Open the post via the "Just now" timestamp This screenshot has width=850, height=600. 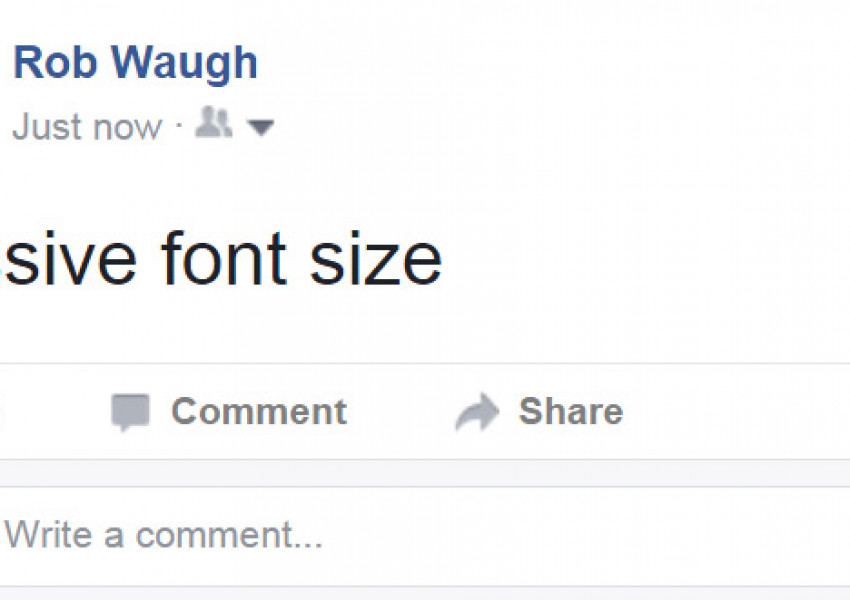tap(87, 128)
